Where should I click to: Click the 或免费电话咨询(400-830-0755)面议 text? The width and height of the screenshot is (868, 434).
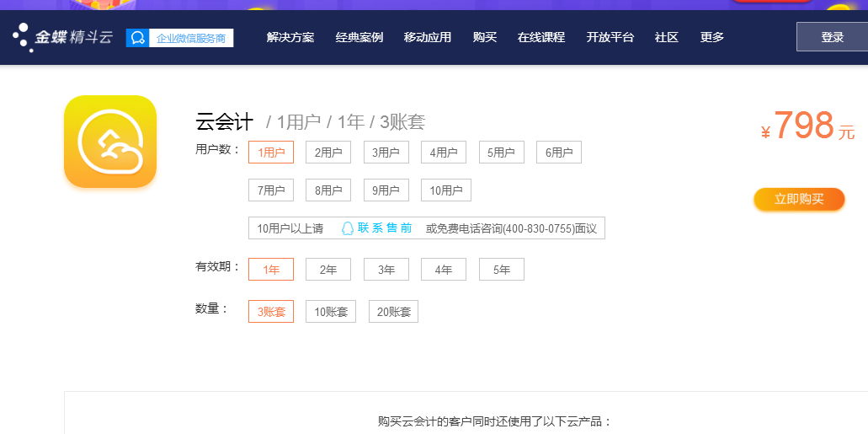click(x=512, y=228)
